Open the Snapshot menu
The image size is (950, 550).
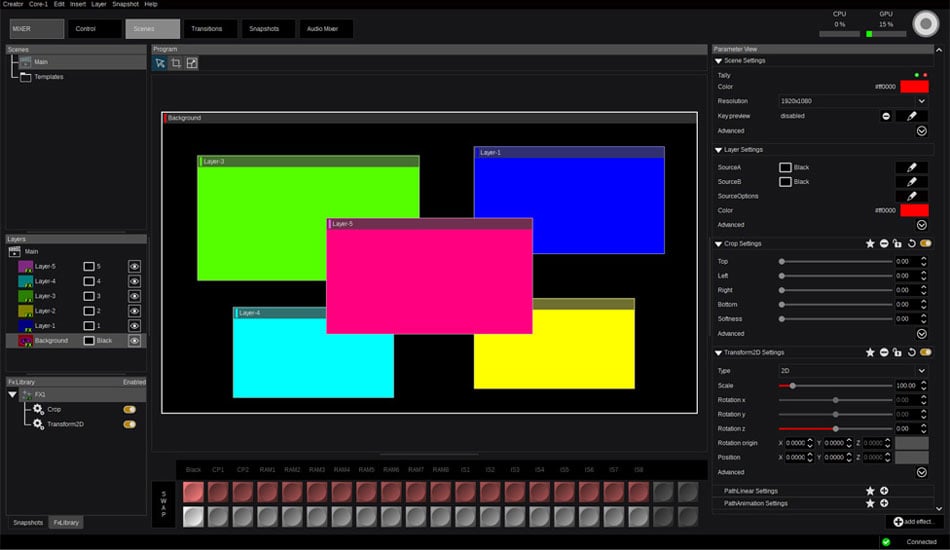coord(125,4)
